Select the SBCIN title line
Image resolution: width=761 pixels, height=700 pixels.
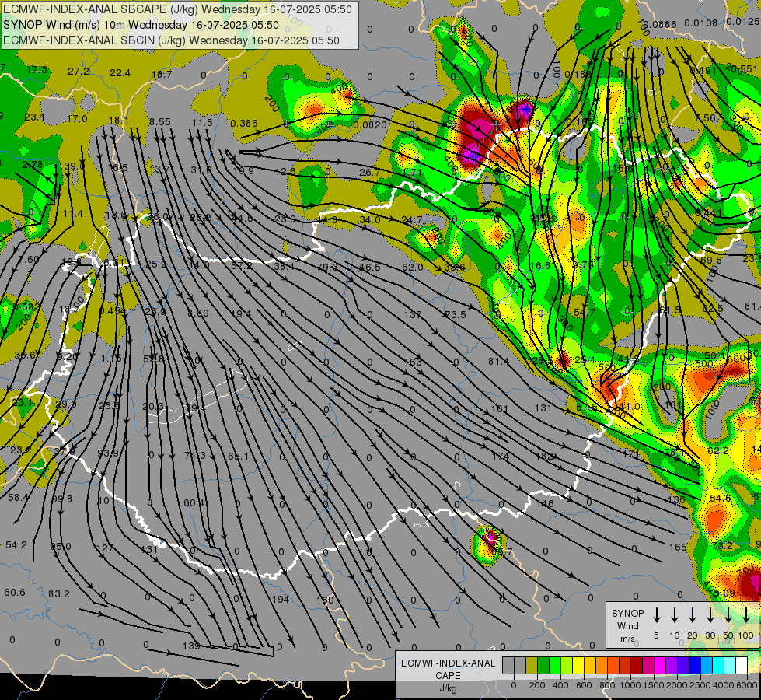point(171,40)
